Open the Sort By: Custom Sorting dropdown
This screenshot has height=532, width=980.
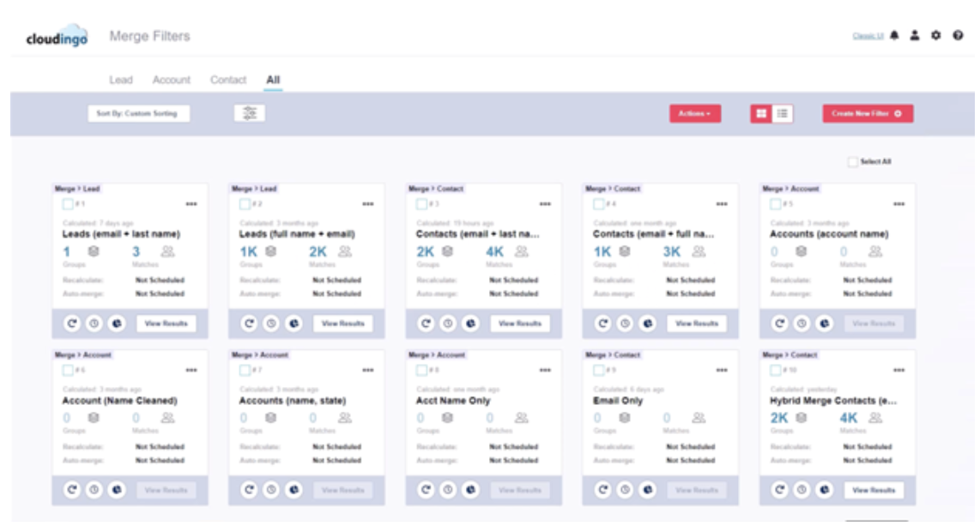tap(138, 113)
